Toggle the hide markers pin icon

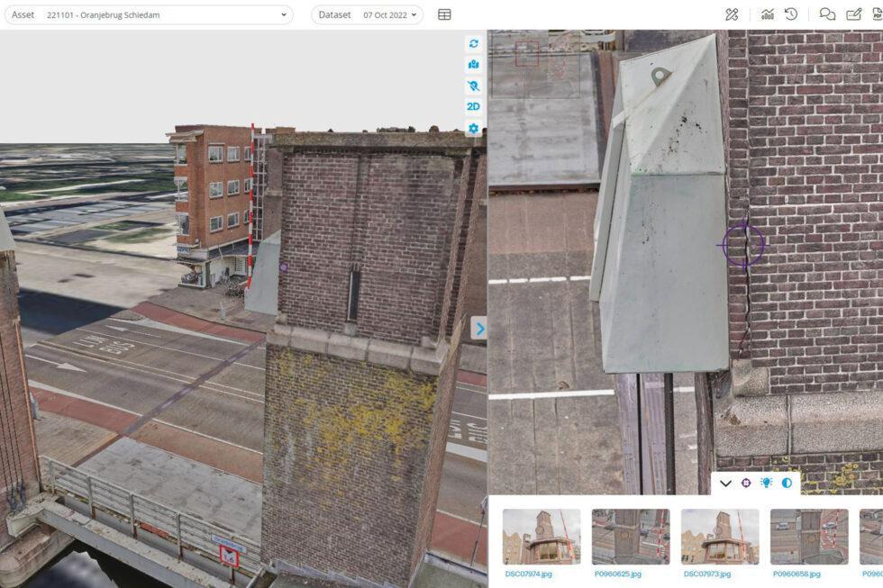tap(473, 86)
